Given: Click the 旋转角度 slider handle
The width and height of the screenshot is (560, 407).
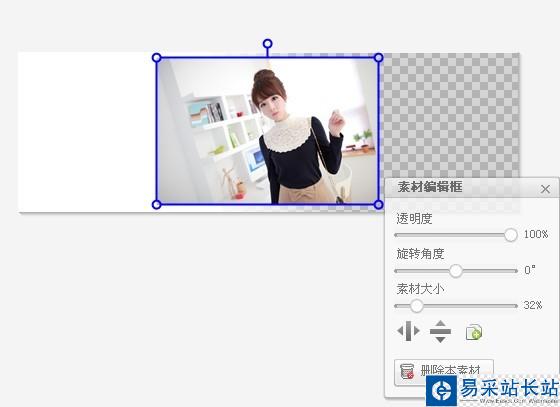Looking at the screenshot, I should (x=456, y=271).
